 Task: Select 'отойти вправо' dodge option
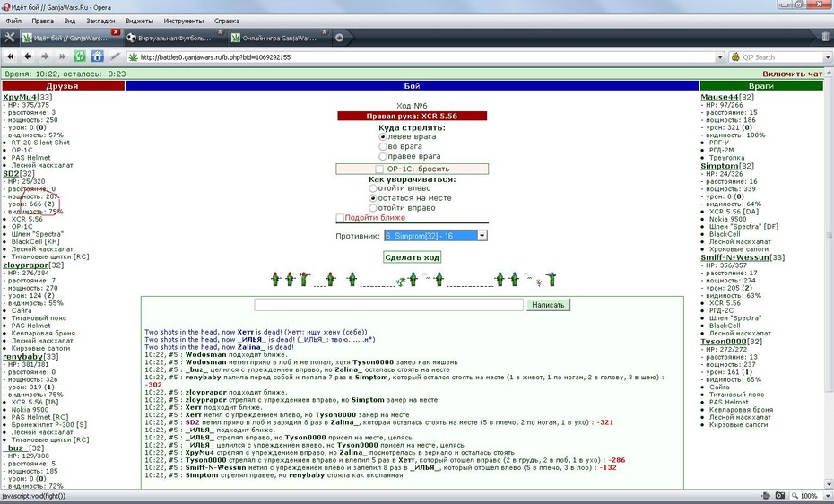[373, 208]
